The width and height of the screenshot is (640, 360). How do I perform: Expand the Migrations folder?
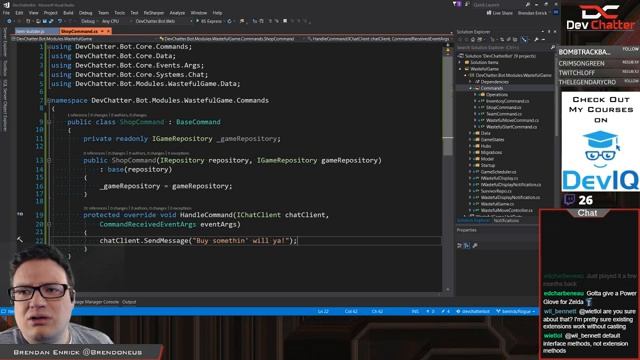click(x=470, y=152)
